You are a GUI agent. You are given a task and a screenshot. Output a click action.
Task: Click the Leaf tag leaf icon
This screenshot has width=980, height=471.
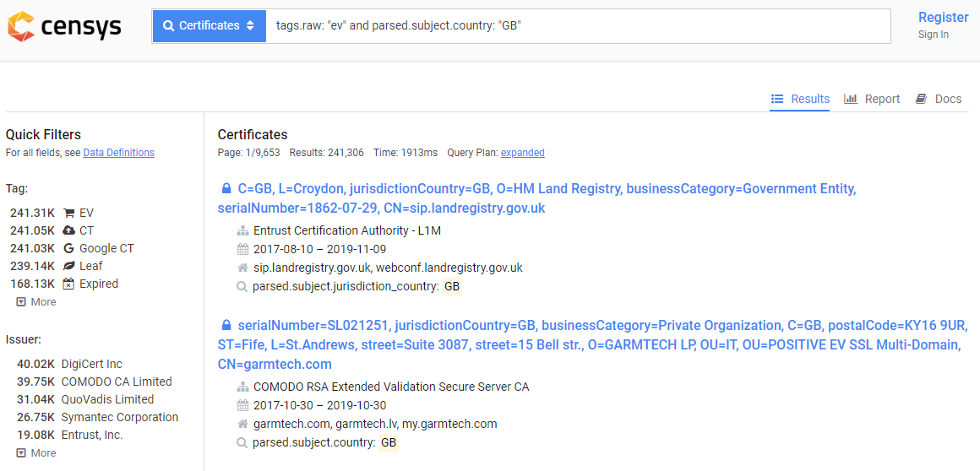[68, 266]
